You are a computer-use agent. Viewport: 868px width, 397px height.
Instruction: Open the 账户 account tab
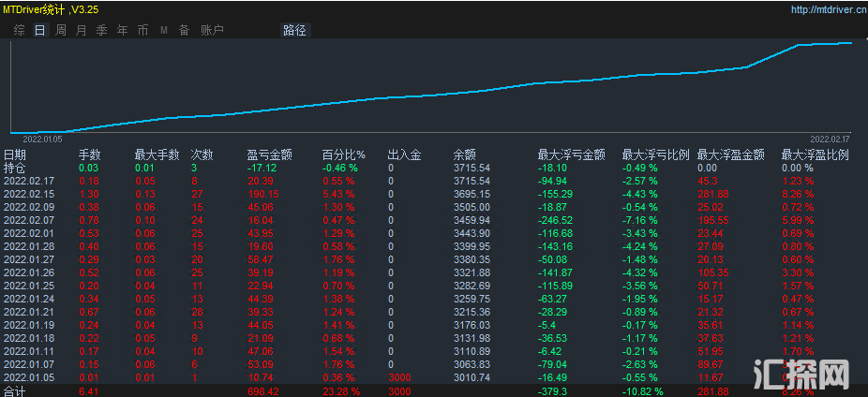coord(213,30)
